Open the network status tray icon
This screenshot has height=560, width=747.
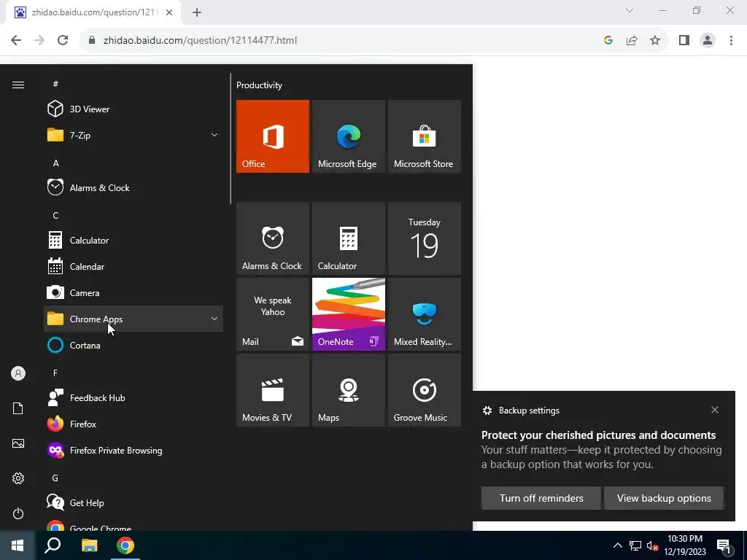click(x=635, y=545)
